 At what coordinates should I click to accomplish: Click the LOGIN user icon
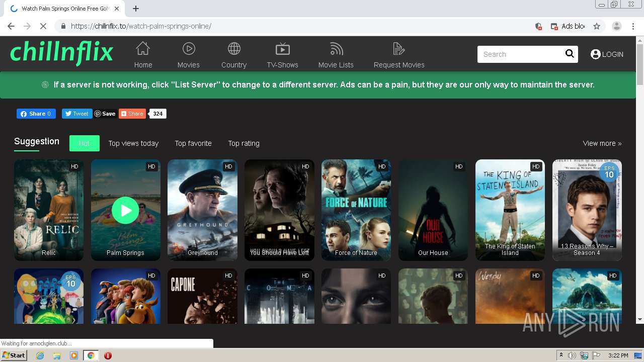pos(596,54)
